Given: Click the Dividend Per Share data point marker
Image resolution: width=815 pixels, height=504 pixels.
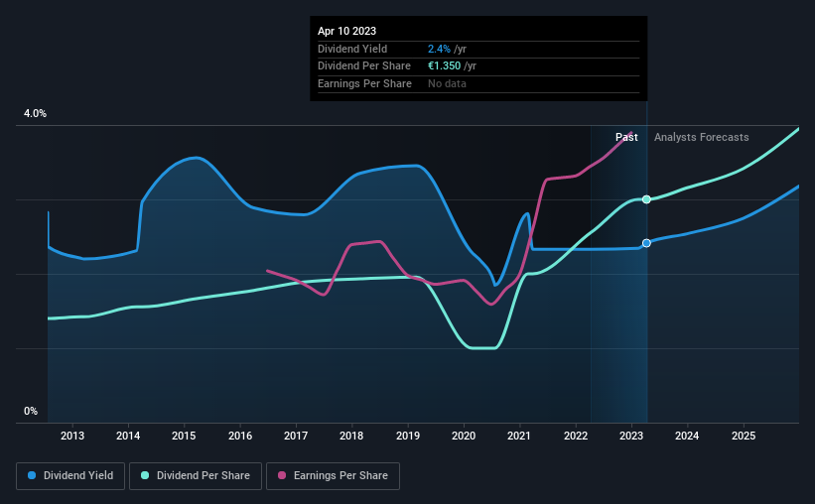Looking at the screenshot, I should click(x=646, y=199).
